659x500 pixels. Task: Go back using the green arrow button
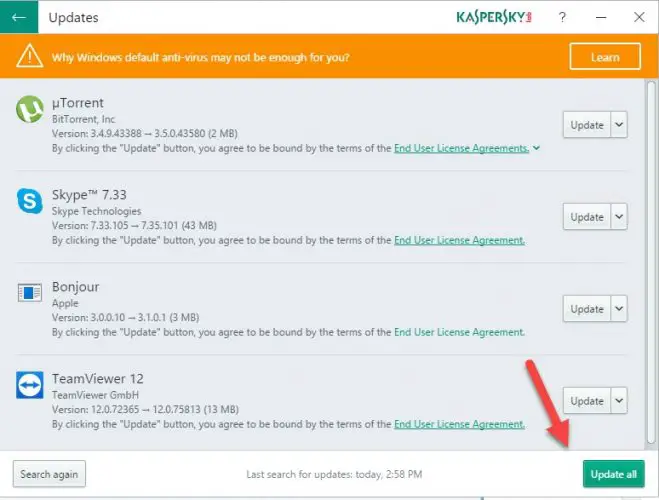point(19,17)
